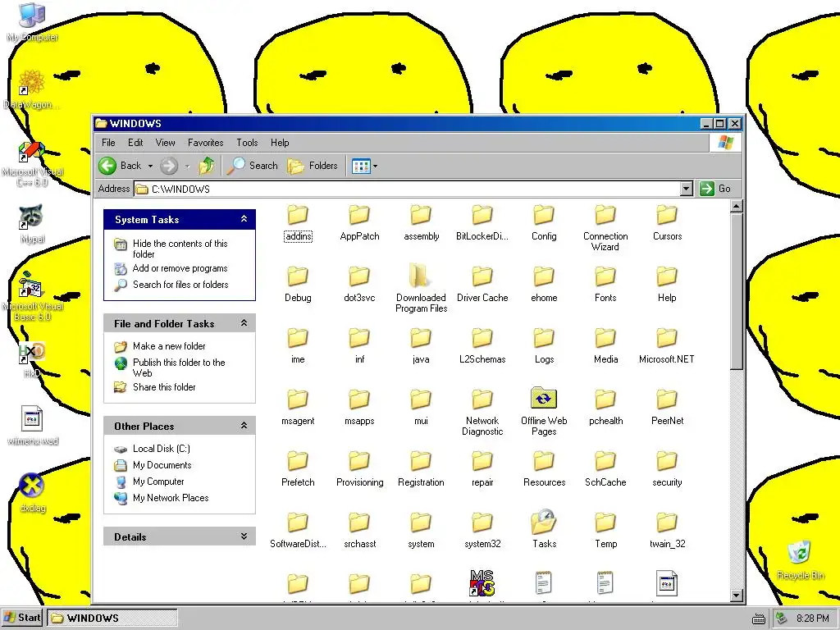Select the Prefetch folder
Viewport: 840px width, 630px height.
point(298,469)
